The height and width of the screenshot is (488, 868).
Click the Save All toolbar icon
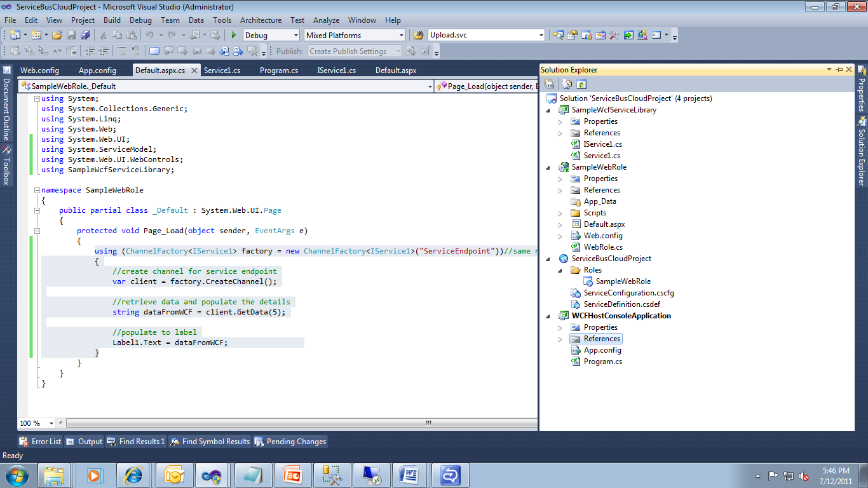click(85, 35)
